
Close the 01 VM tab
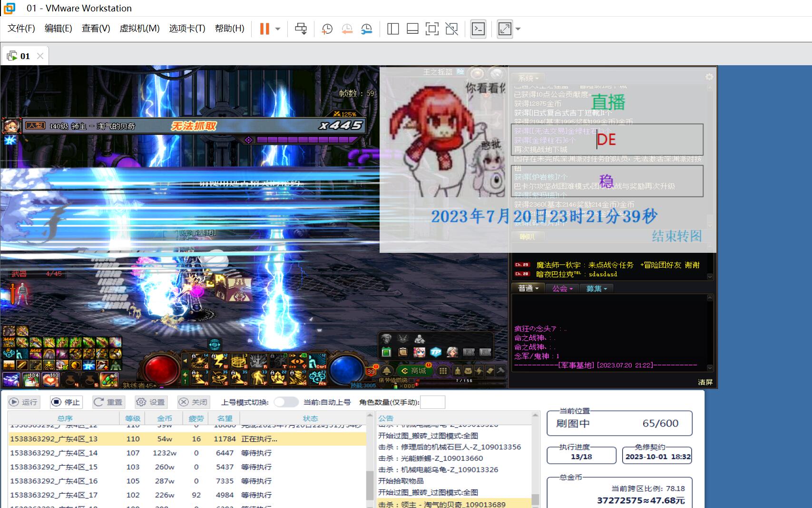[40, 56]
